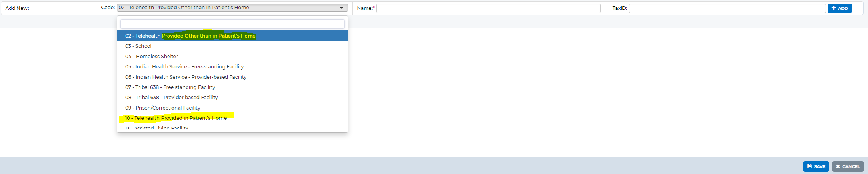Click the CANCEL button with X icon
The width and height of the screenshot is (868, 174).
[x=848, y=166]
